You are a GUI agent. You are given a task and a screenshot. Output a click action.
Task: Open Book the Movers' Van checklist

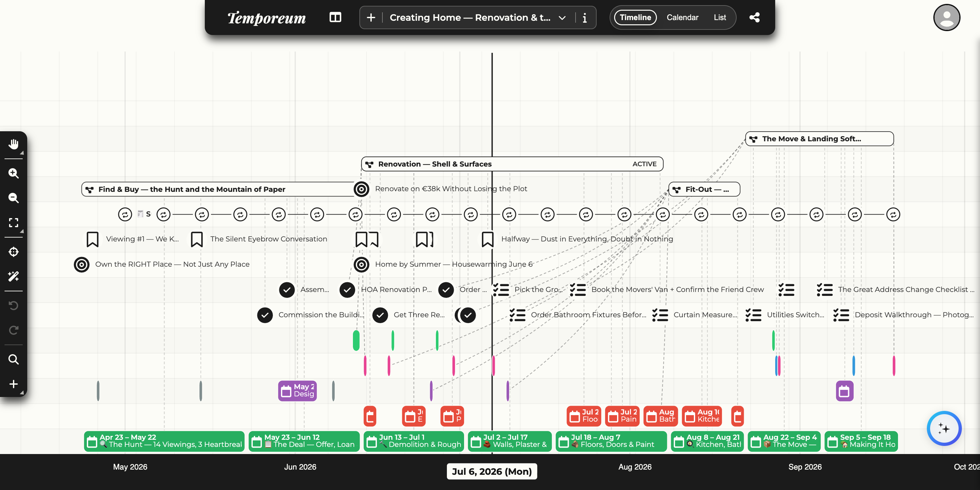[x=577, y=290]
